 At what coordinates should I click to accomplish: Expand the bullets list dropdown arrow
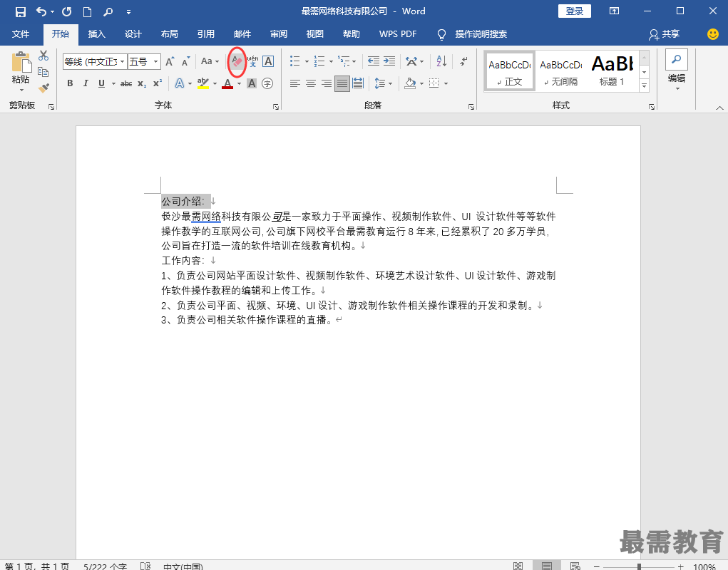click(x=307, y=61)
